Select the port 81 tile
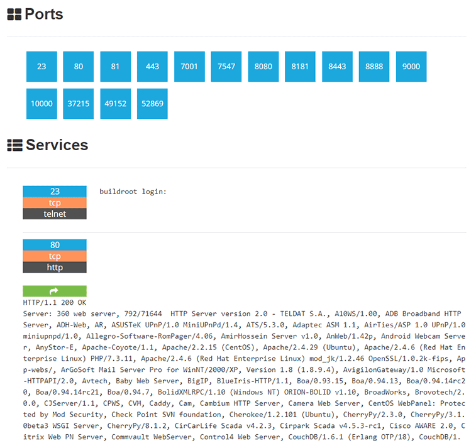This screenshot has height=448, width=476. [115, 67]
